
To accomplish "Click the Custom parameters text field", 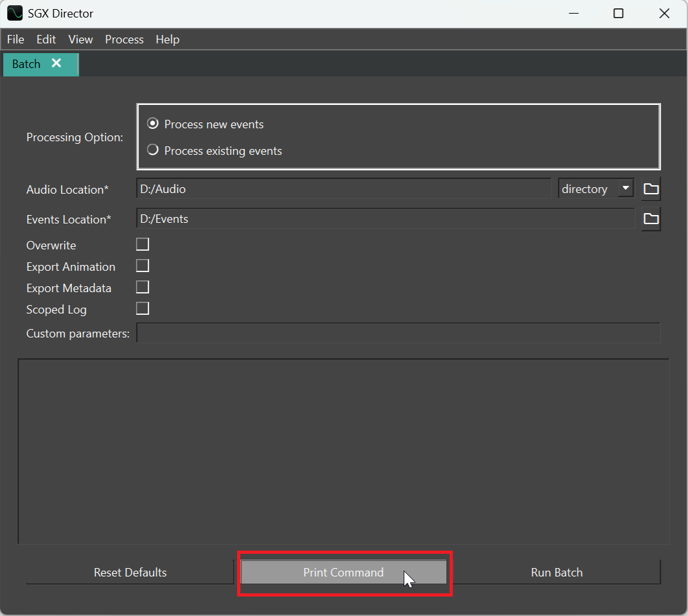I will (x=398, y=333).
